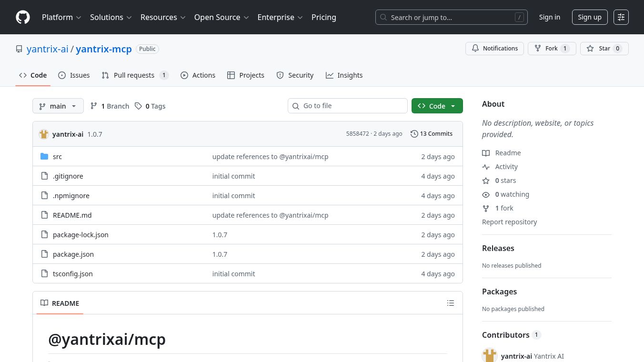Expand the Platform menu in header
644x362 pixels.
click(61, 17)
